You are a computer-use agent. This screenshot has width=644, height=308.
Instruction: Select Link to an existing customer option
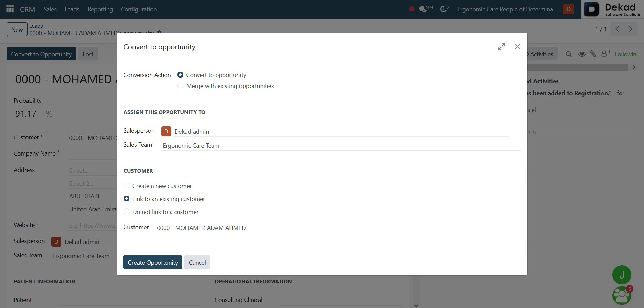pos(126,199)
